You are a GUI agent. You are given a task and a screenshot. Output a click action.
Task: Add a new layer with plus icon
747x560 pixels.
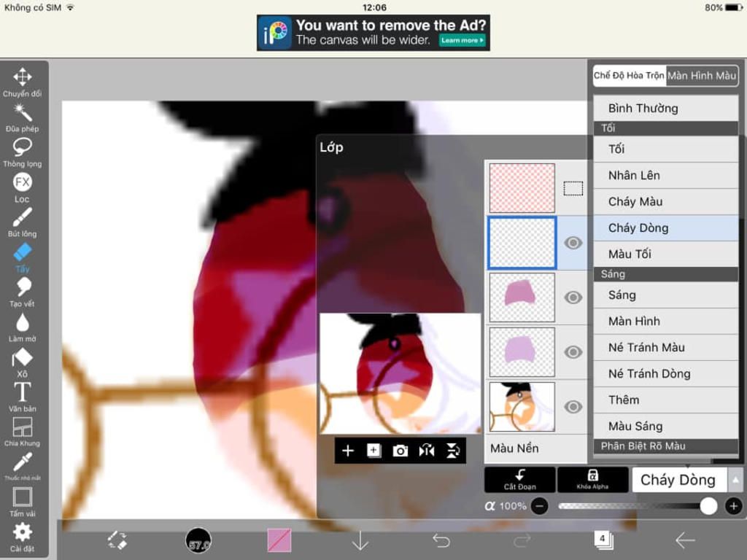click(348, 451)
